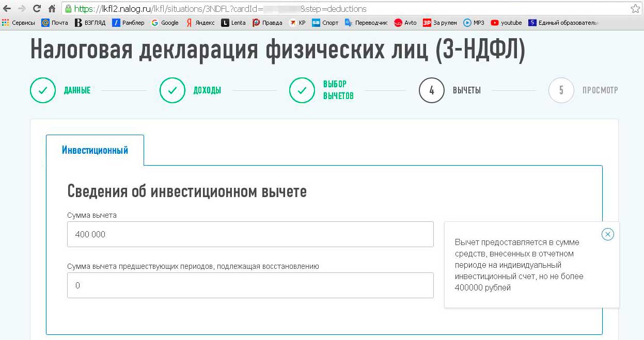The width and height of the screenshot is (644, 340).
Task: Go to step 2 Доходы checkmark
Action: coord(172,90)
